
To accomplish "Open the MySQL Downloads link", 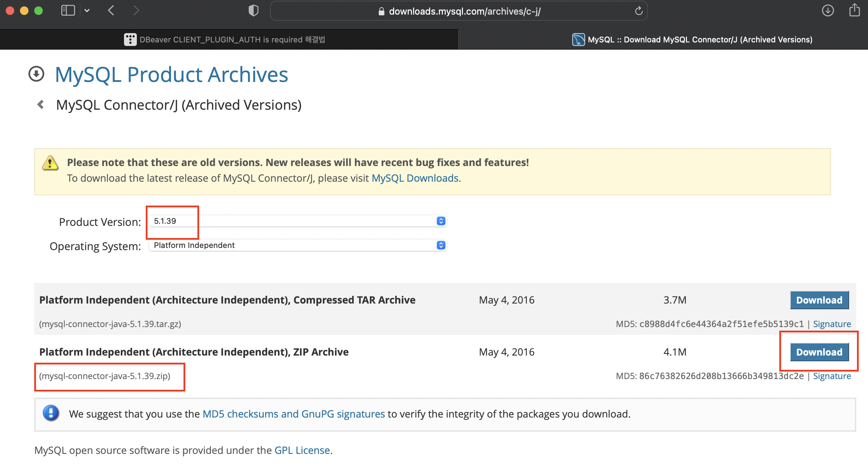I will (415, 178).
